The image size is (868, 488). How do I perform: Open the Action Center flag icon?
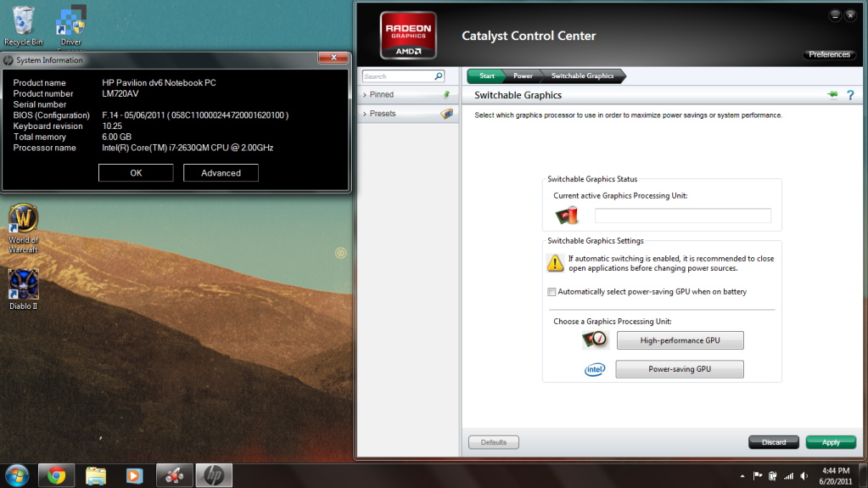758,476
